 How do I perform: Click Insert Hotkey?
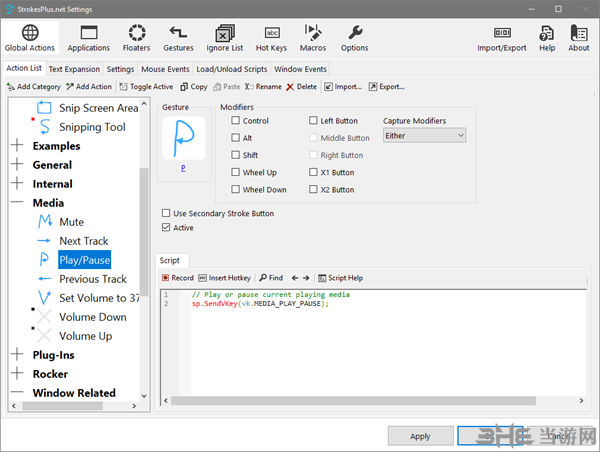click(x=225, y=278)
